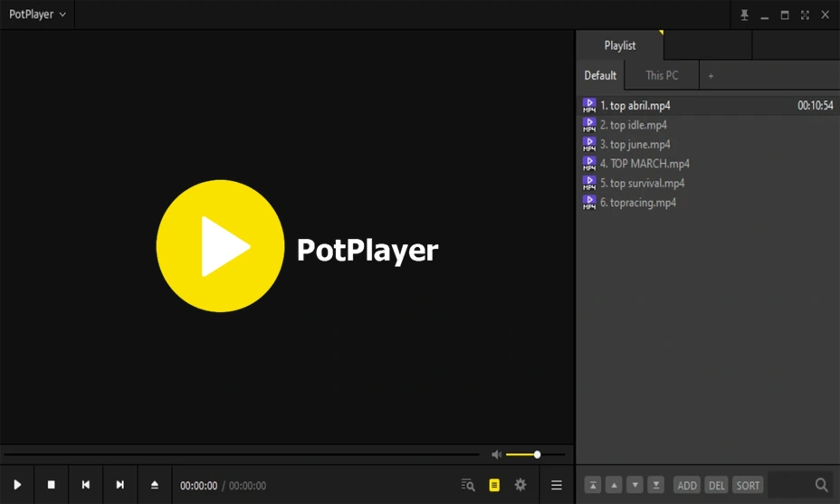This screenshot has height=504, width=840.
Task: Toggle fullscreen mode icon
Action: 805,15
